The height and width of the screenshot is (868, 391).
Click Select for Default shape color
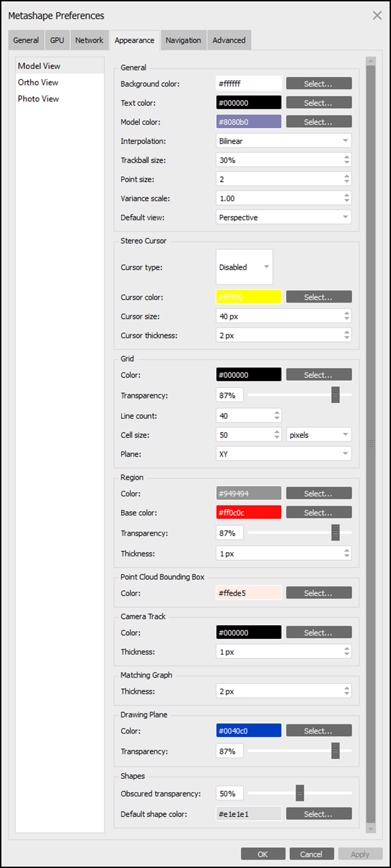click(x=319, y=814)
